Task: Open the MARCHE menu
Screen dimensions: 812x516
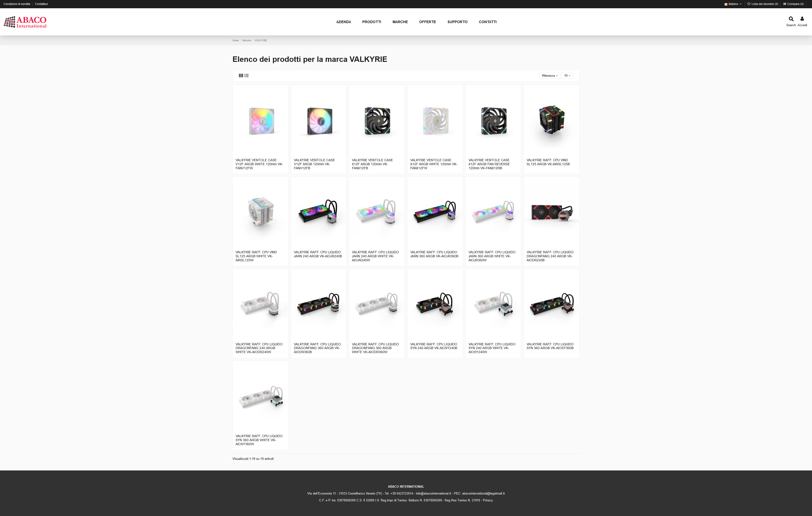Action: (400, 22)
